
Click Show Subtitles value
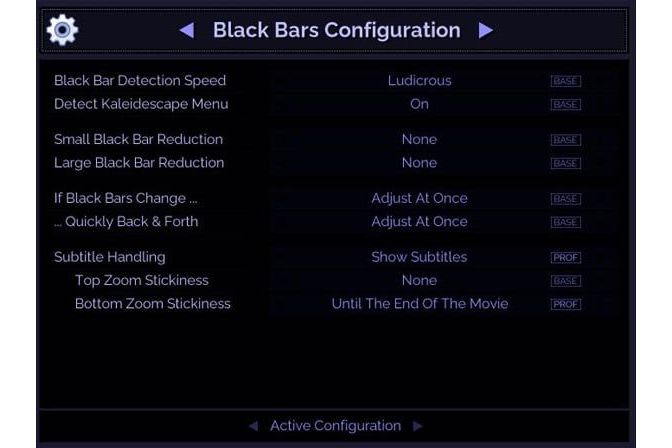pyautogui.click(x=419, y=257)
